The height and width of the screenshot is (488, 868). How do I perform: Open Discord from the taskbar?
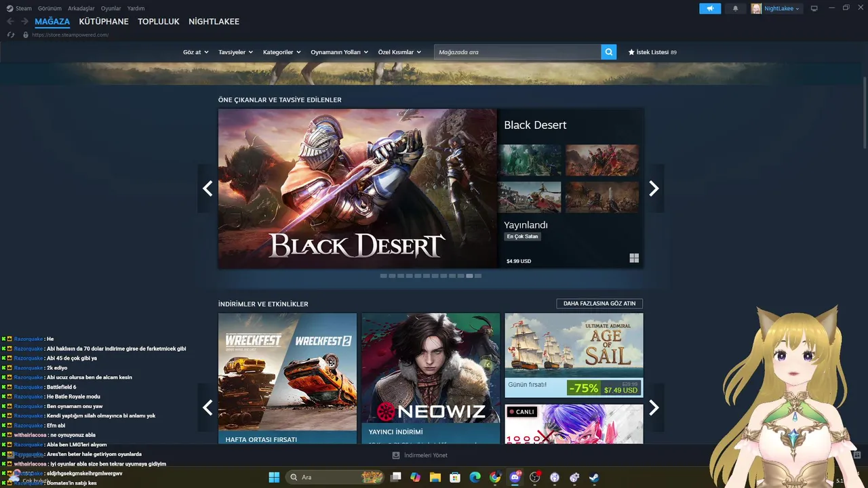(x=515, y=477)
